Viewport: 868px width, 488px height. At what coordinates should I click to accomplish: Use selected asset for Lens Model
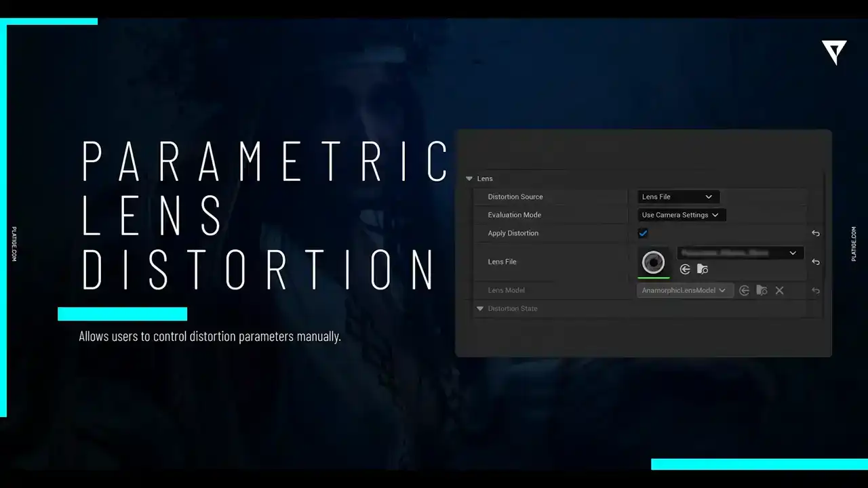744,290
